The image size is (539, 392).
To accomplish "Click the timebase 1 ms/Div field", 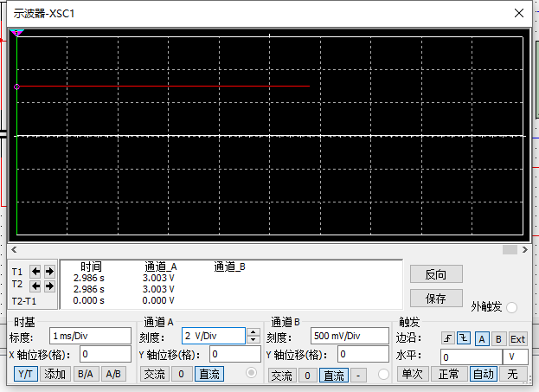I will coord(90,336).
